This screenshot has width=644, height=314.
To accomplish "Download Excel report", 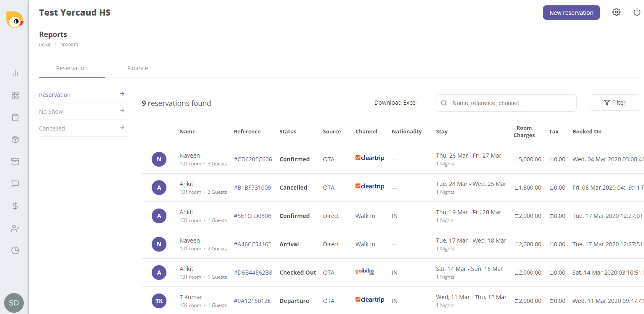I will tap(395, 103).
